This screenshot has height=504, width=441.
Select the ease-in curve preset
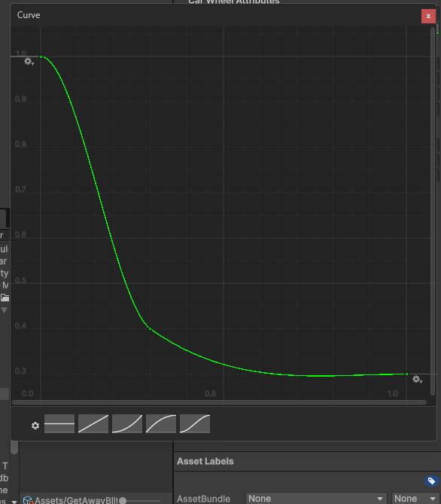[x=127, y=423]
